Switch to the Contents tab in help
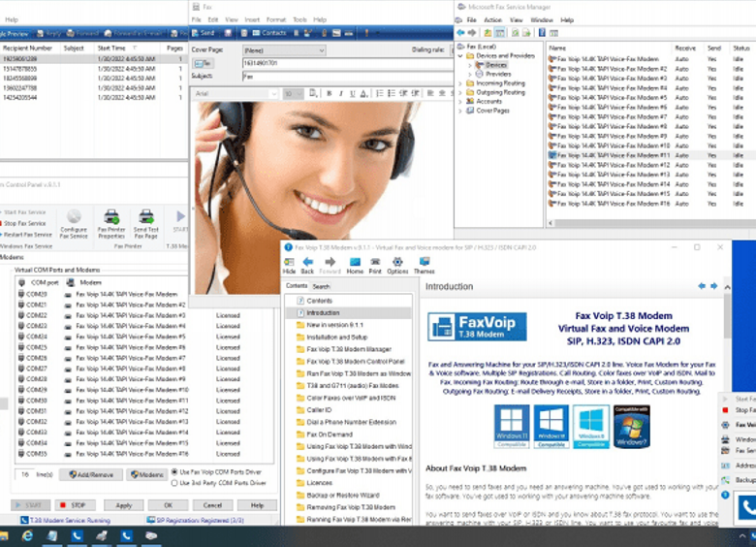Screen dimensions: 756x547 point(297,286)
